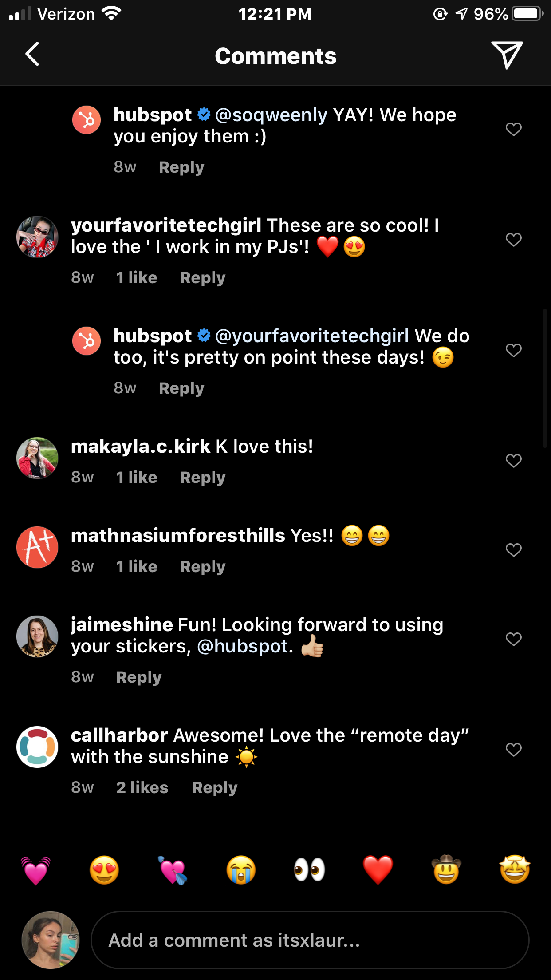
Task: View the 2 likes on callharbor's comment
Action: point(142,787)
